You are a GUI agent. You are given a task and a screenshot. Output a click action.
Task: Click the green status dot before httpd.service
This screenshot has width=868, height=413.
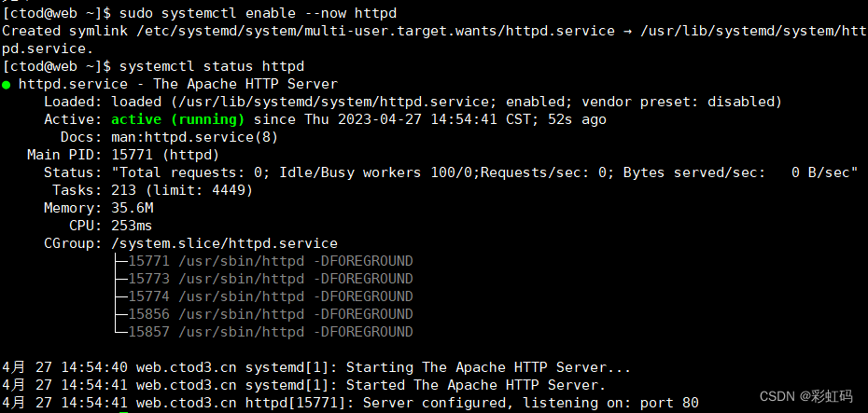coord(7,85)
